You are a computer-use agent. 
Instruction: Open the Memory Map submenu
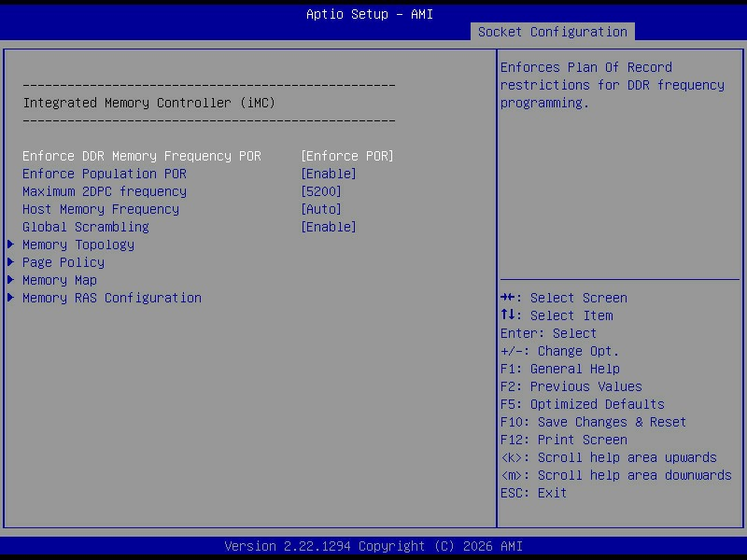pyautogui.click(x=60, y=280)
